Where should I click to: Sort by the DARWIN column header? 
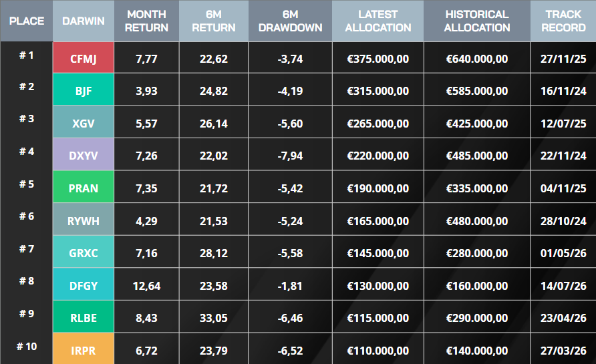84,21
